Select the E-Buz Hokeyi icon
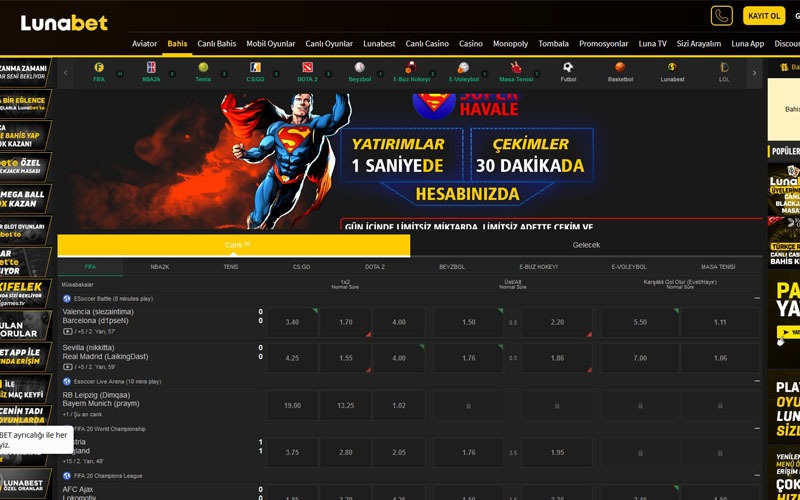 point(411,67)
